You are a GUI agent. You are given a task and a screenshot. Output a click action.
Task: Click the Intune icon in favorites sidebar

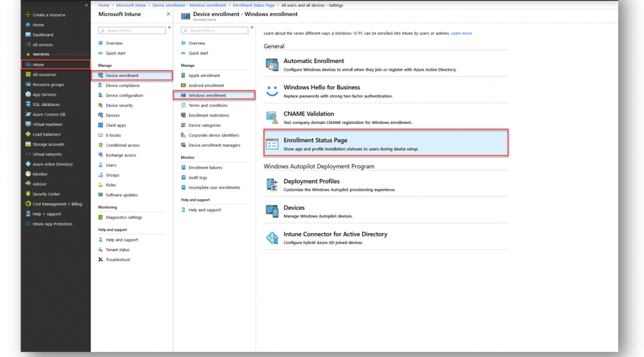click(x=28, y=64)
